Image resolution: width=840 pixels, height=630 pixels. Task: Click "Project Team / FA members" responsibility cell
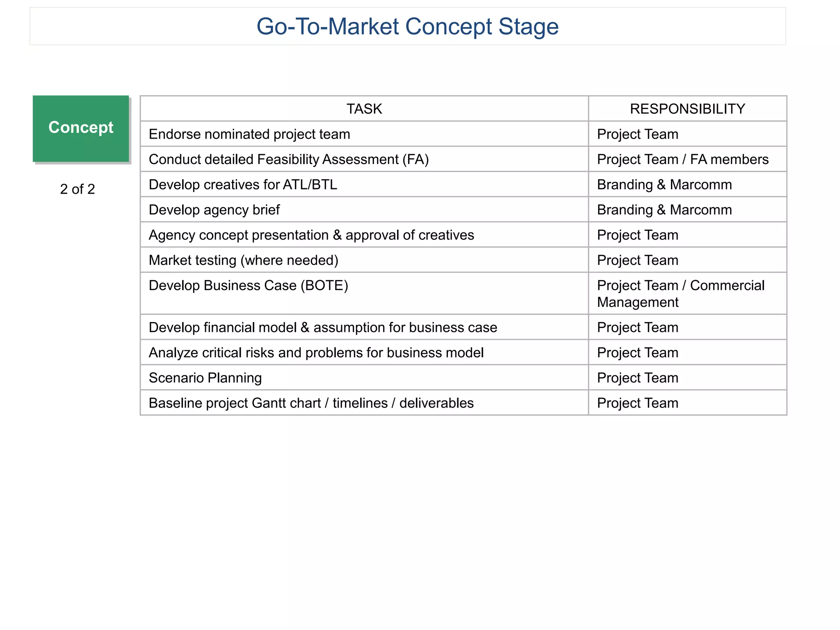click(682, 160)
